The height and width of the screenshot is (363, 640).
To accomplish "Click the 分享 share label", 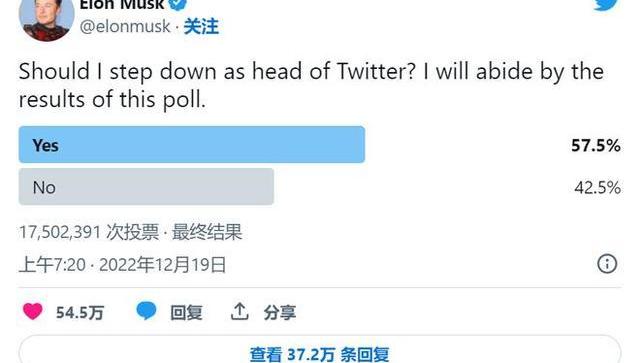I will click(280, 313).
